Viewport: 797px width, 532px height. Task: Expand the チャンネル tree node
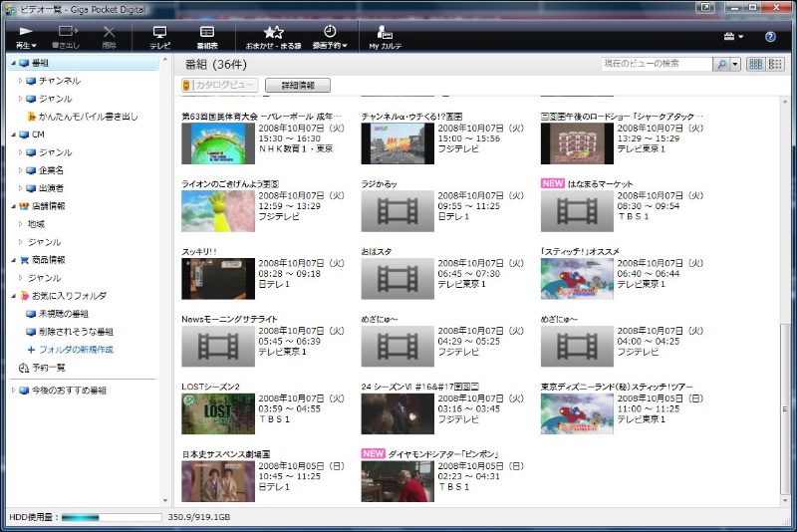point(21,81)
